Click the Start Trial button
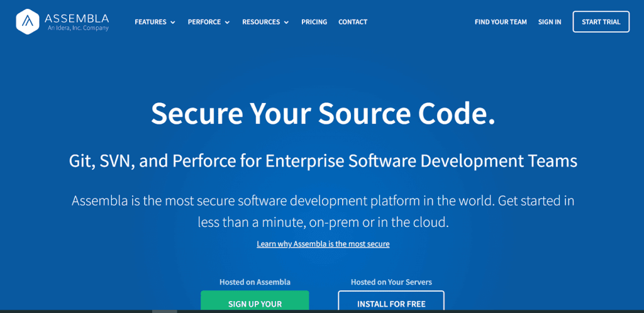Viewport: 644px width, 313px height. coord(601,22)
